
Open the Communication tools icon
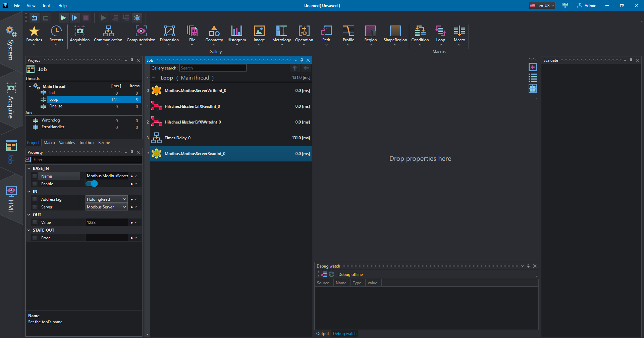click(x=108, y=34)
